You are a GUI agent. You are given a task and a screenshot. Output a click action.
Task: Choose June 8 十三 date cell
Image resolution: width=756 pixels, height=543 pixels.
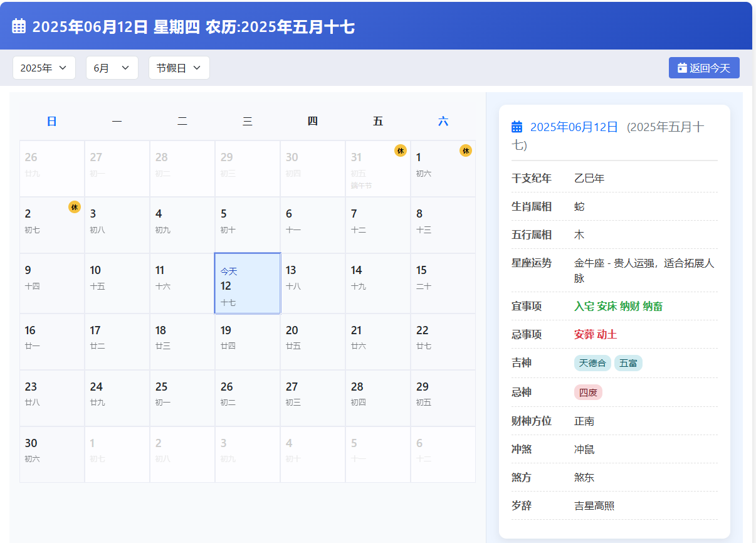(443, 225)
